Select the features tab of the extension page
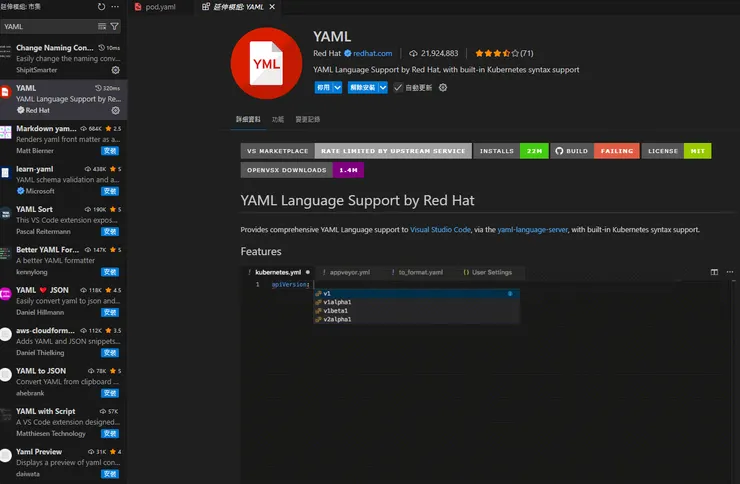 pyautogui.click(x=278, y=119)
